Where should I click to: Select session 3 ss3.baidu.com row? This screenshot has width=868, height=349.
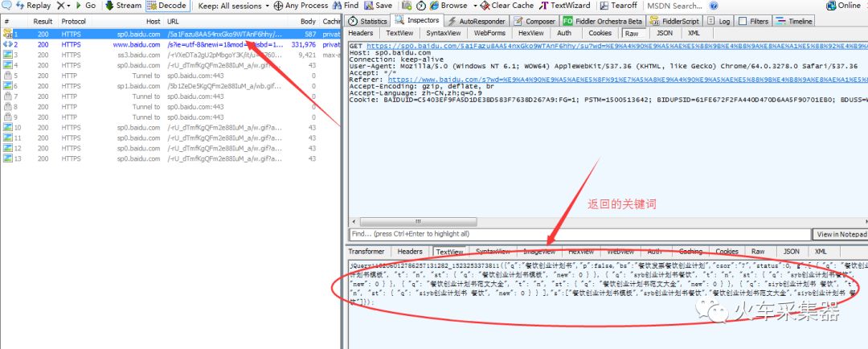(x=170, y=55)
